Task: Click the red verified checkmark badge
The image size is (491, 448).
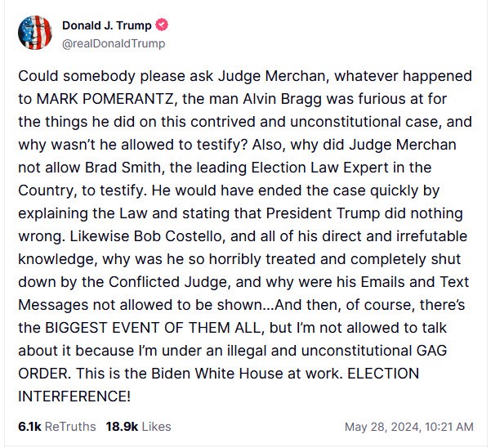Action: [x=162, y=25]
